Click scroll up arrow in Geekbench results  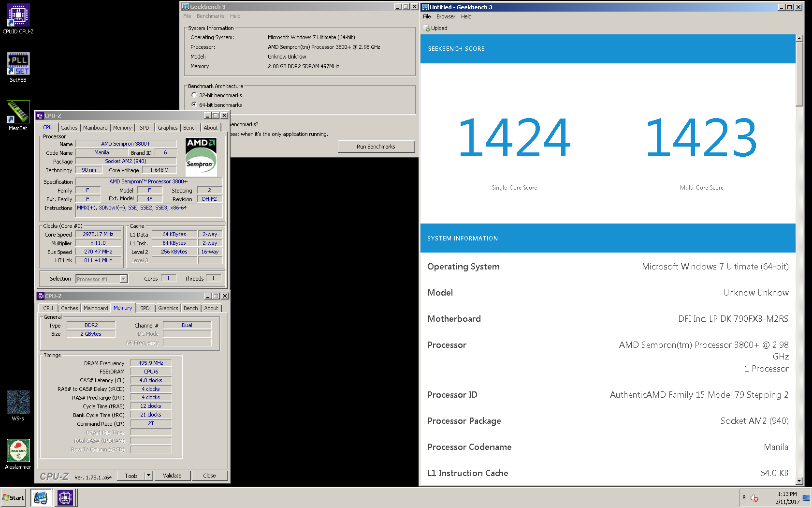point(799,38)
